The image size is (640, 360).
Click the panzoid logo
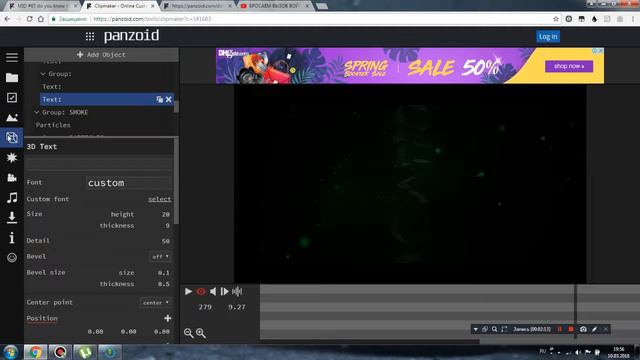point(131,36)
